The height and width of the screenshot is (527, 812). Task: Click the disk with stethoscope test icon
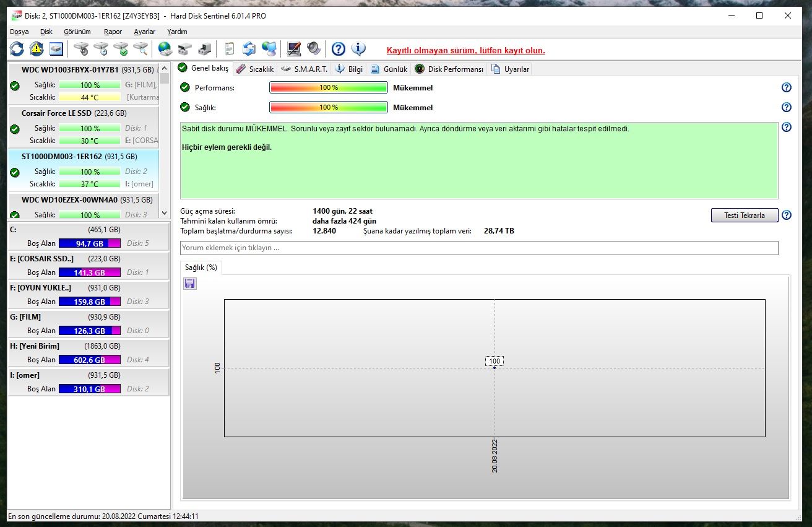tap(81, 49)
